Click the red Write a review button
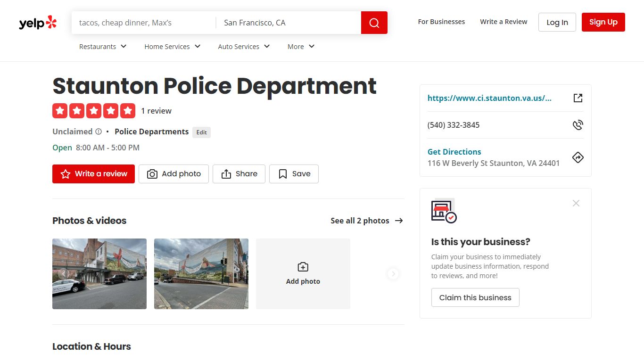644x362 pixels. [93, 174]
